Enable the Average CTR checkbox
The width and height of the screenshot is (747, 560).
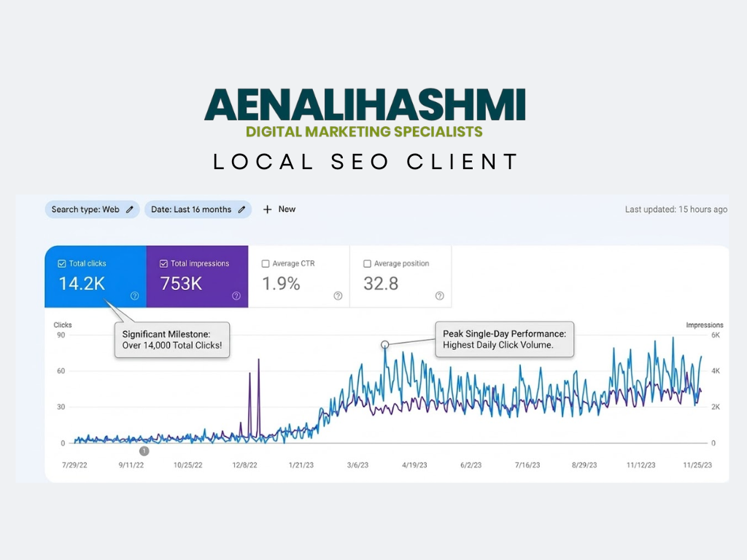266,264
